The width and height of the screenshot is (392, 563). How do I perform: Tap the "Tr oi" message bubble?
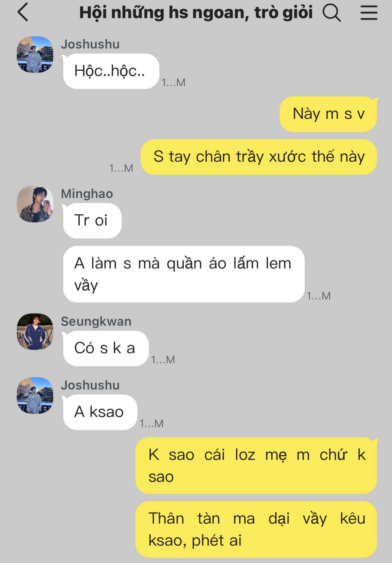click(92, 221)
